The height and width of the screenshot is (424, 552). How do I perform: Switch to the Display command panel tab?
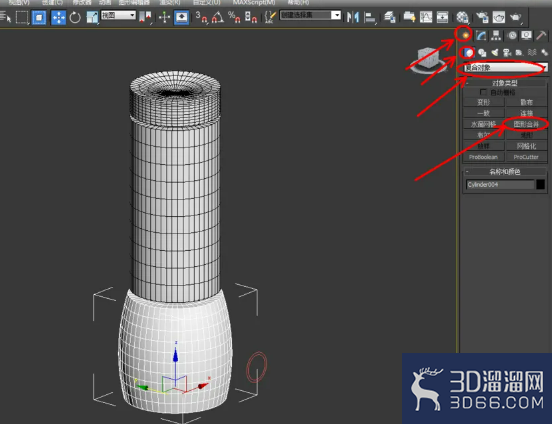coord(527,35)
